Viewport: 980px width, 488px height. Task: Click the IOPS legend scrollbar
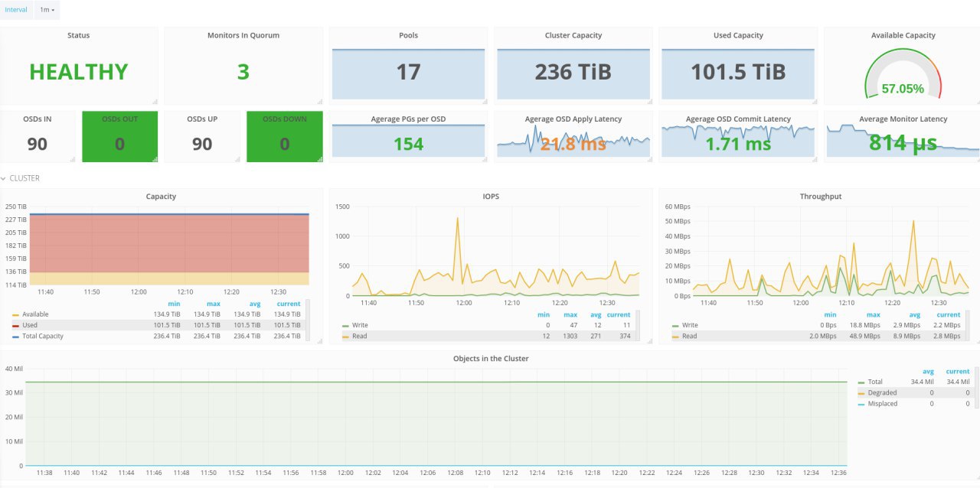tap(638, 325)
